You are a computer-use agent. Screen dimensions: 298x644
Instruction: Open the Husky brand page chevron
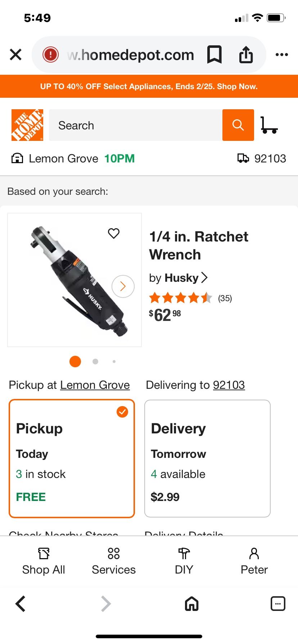[x=204, y=277]
